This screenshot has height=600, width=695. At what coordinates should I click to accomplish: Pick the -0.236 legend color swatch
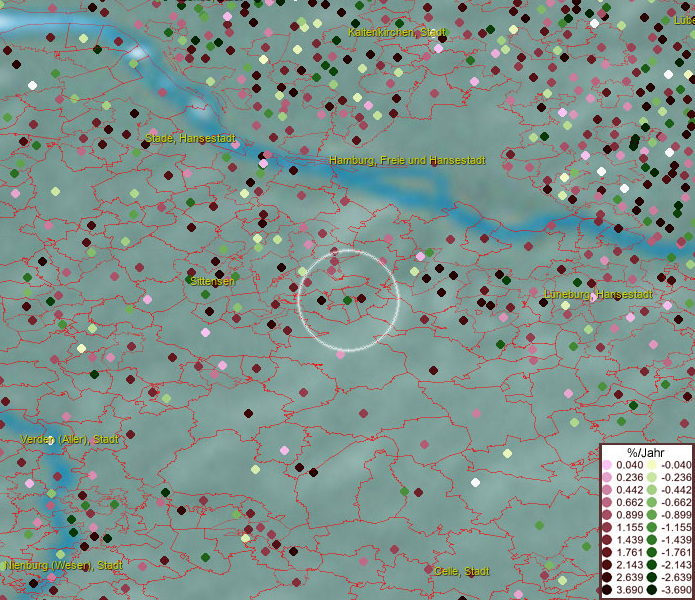pyautogui.click(x=652, y=477)
